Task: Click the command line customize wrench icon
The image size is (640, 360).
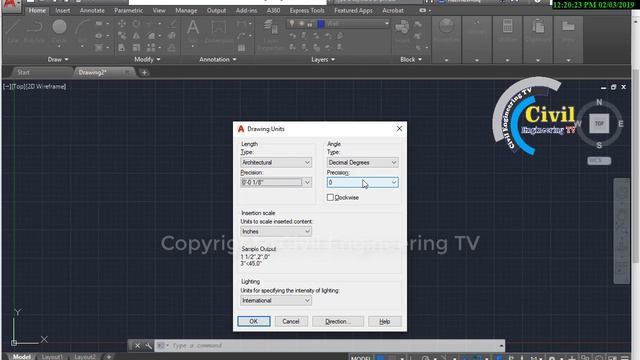Action: click(x=149, y=346)
